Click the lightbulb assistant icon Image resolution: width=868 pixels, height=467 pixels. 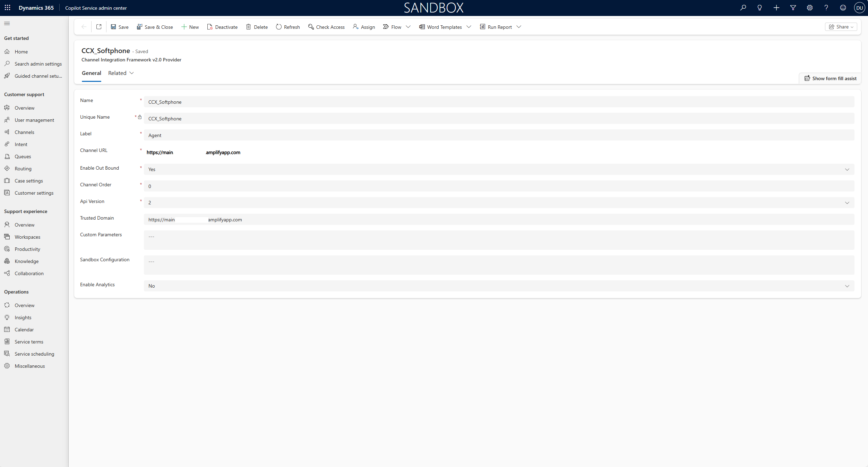pos(759,8)
